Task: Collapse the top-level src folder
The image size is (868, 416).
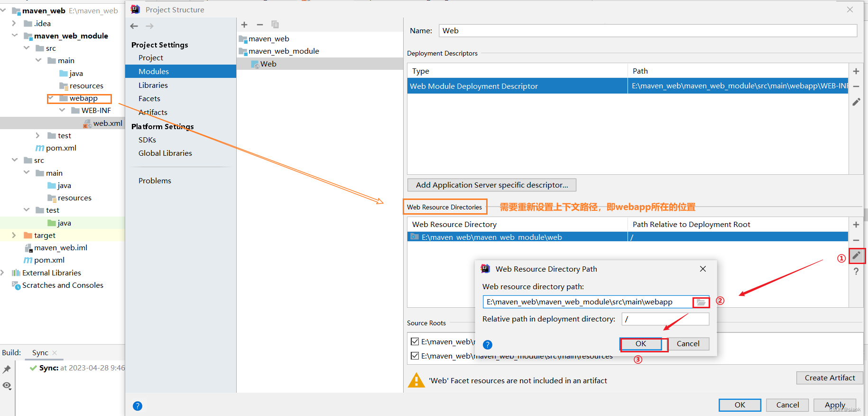Action: pyautogui.click(x=15, y=160)
